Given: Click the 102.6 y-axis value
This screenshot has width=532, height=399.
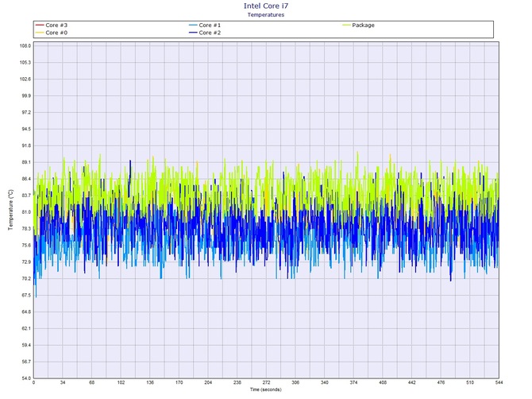Looking at the screenshot, I should (25, 79).
